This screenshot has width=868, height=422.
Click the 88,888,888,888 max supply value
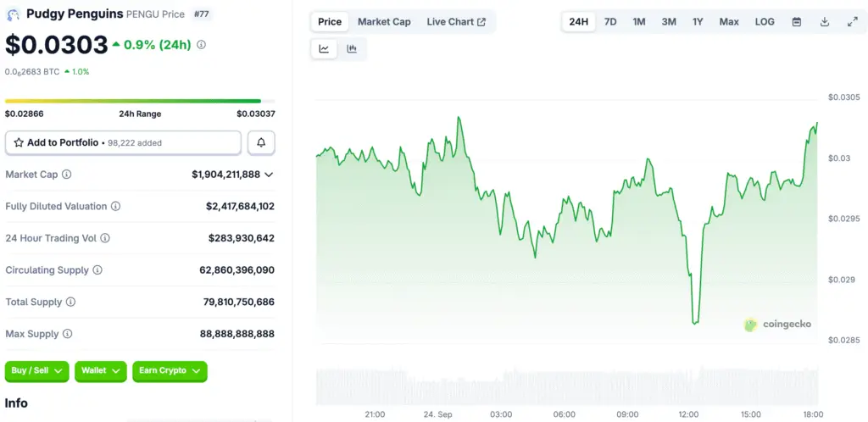237,334
